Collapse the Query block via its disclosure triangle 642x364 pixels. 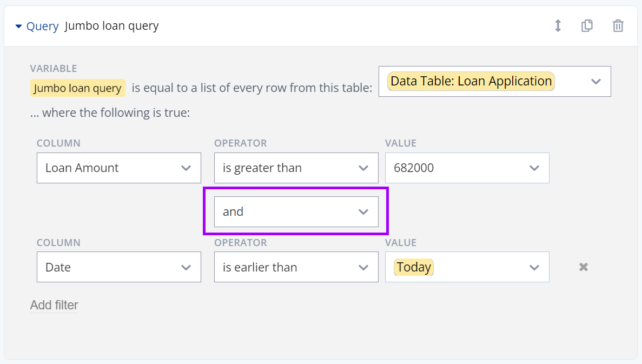(x=19, y=25)
